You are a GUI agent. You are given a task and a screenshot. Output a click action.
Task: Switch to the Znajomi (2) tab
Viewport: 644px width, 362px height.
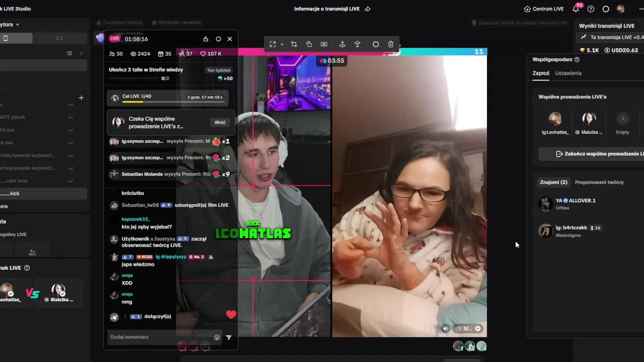(x=553, y=182)
